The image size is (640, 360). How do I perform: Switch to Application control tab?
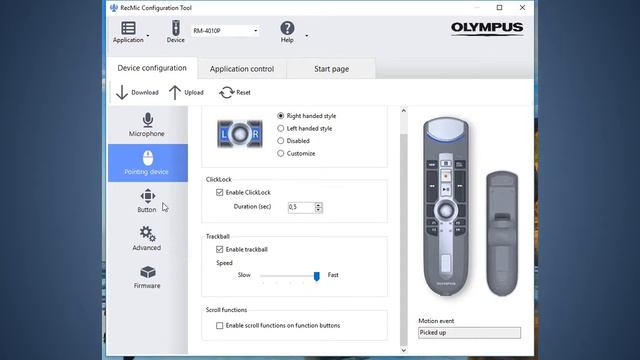pos(242,69)
